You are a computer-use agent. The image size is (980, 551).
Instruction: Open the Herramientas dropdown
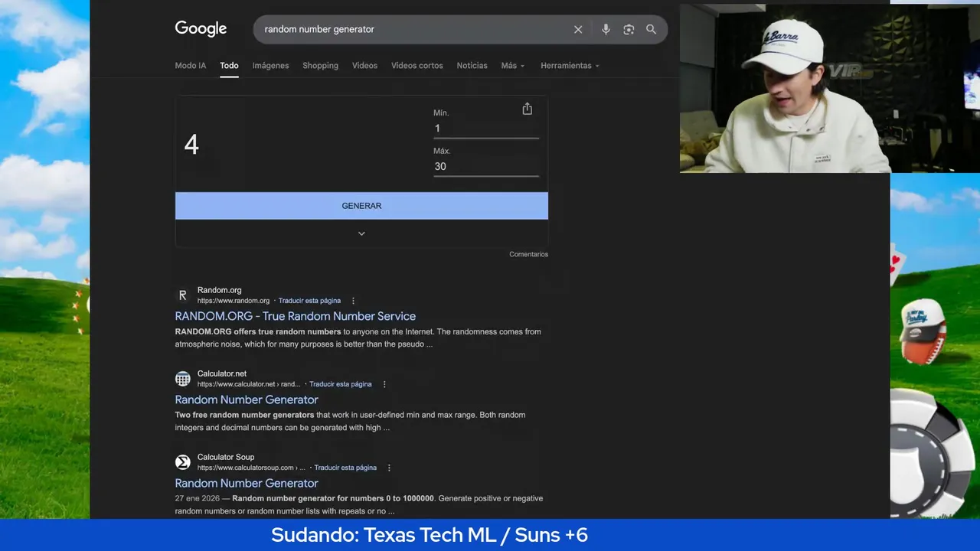[570, 66]
